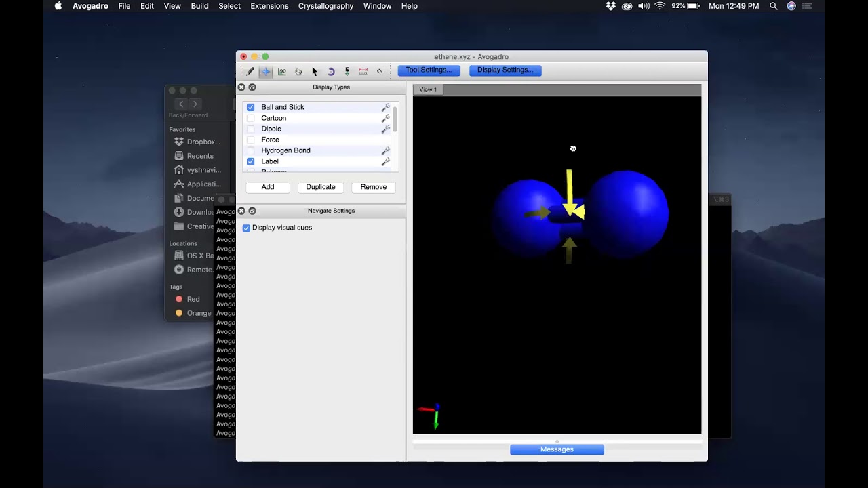Toggle the Ball and Stick checkbox
Screen dimensions: 868x488
[x=251, y=107]
